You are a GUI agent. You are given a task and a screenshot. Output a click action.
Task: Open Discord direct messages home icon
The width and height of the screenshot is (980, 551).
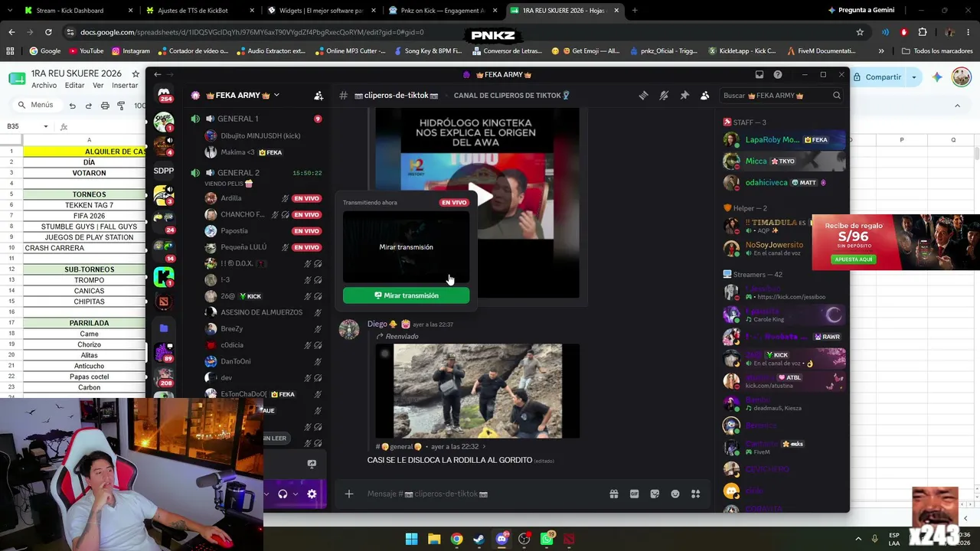pos(164,95)
